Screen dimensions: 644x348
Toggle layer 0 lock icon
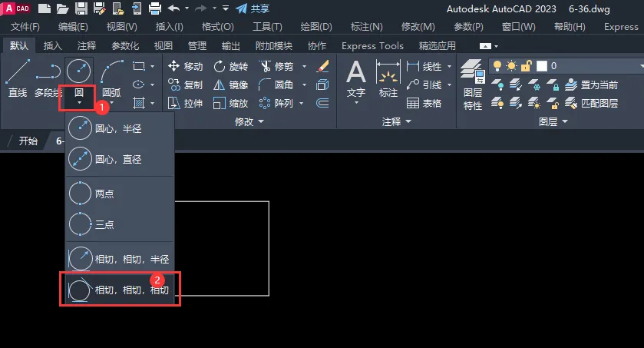pos(526,66)
